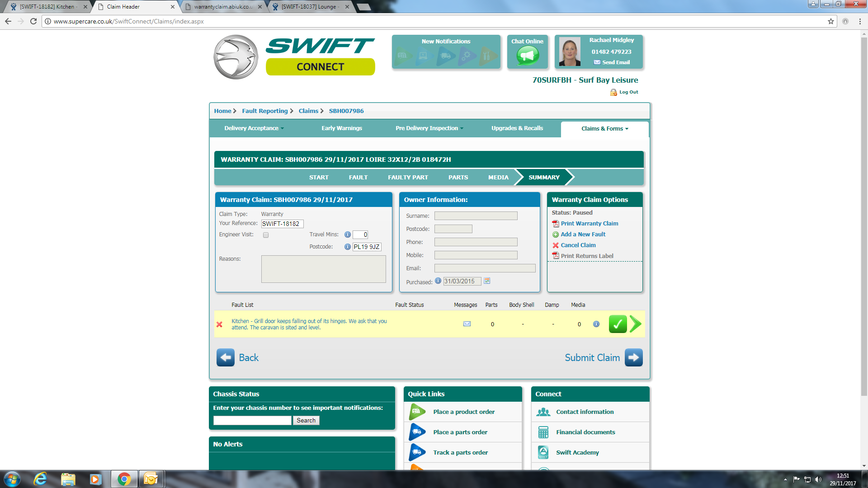The image size is (868, 488).
Task: Open the fault messages envelope icon
Action: point(467,324)
